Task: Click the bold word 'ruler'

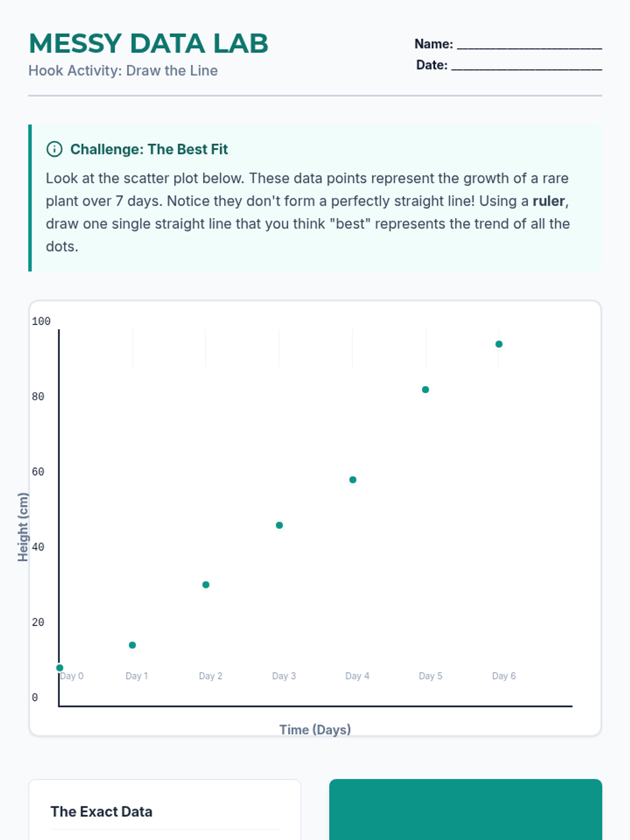Action: [549, 201]
